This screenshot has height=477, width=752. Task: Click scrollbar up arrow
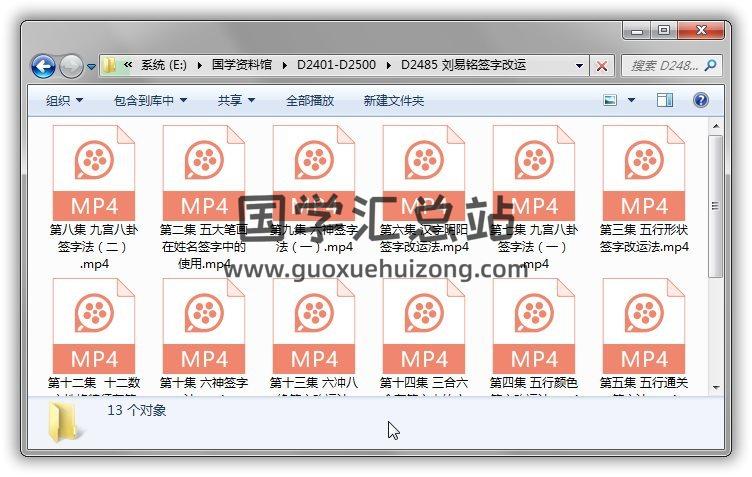pos(716,127)
